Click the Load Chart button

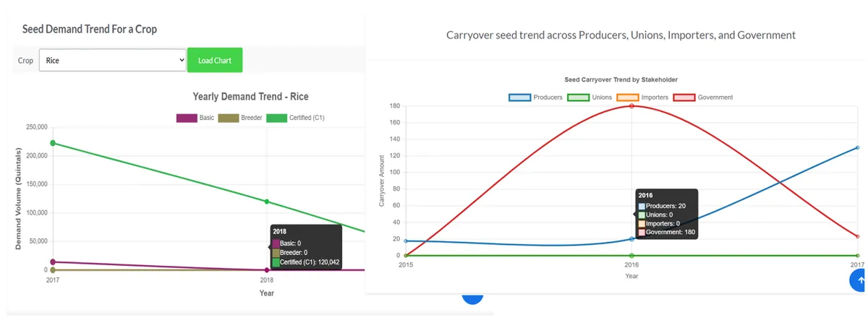pyautogui.click(x=215, y=60)
